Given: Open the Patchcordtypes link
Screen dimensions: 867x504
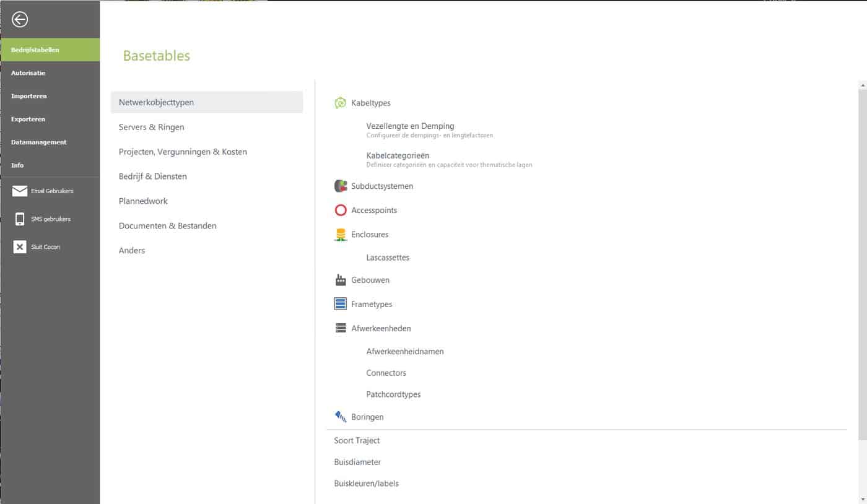Looking at the screenshot, I should (393, 394).
